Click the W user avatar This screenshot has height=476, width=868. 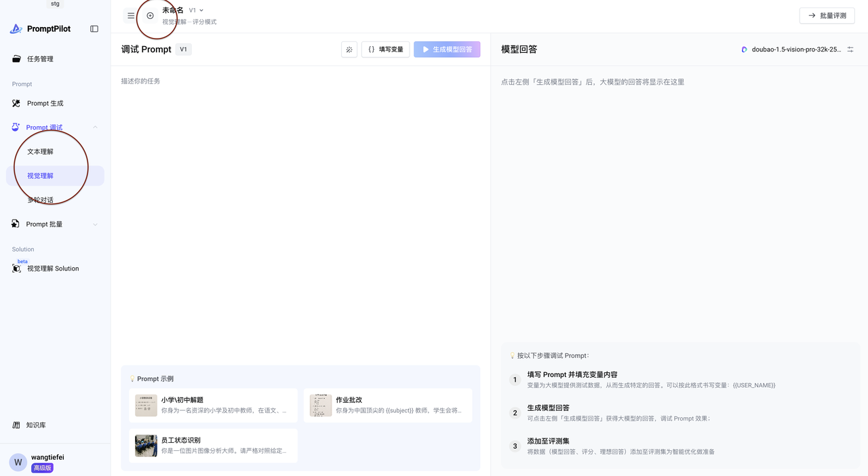pos(18,462)
